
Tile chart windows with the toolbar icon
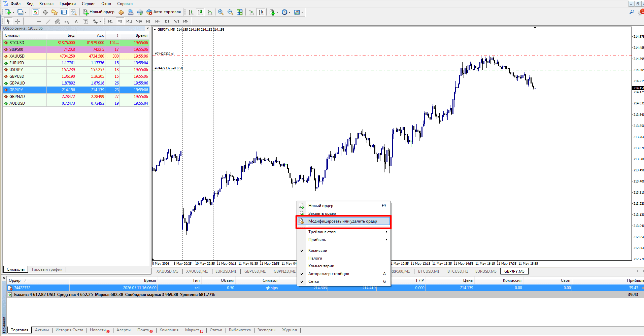click(240, 12)
